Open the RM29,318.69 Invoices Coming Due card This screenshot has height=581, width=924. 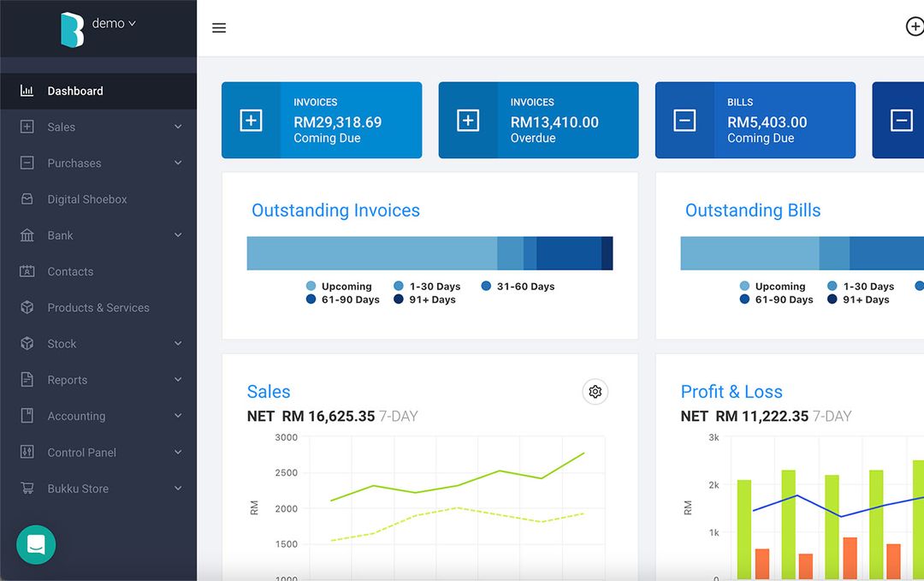point(321,120)
